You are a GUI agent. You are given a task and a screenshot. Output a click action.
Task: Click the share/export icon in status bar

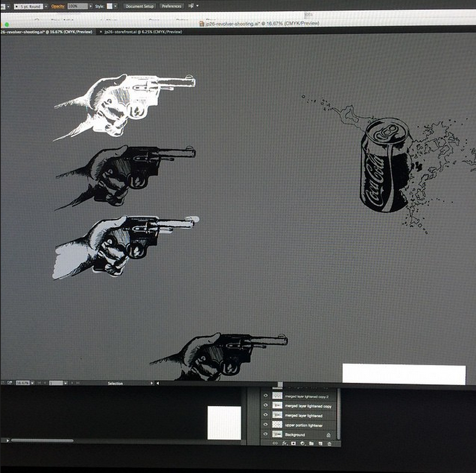point(10,383)
